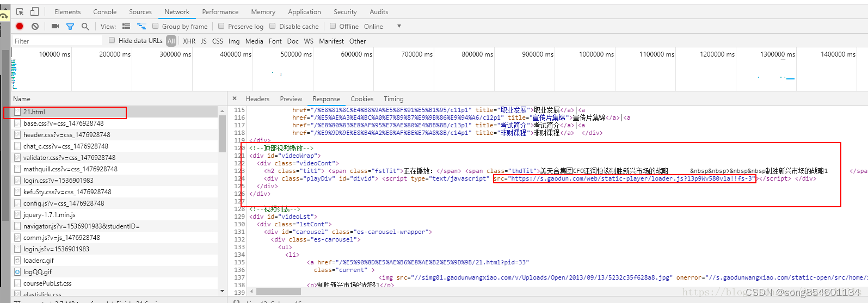Image resolution: width=868 pixels, height=303 pixels.
Task: Select base.css?v=css_1476928748 request
Action: pyautogui.click(x=114, y=123)
